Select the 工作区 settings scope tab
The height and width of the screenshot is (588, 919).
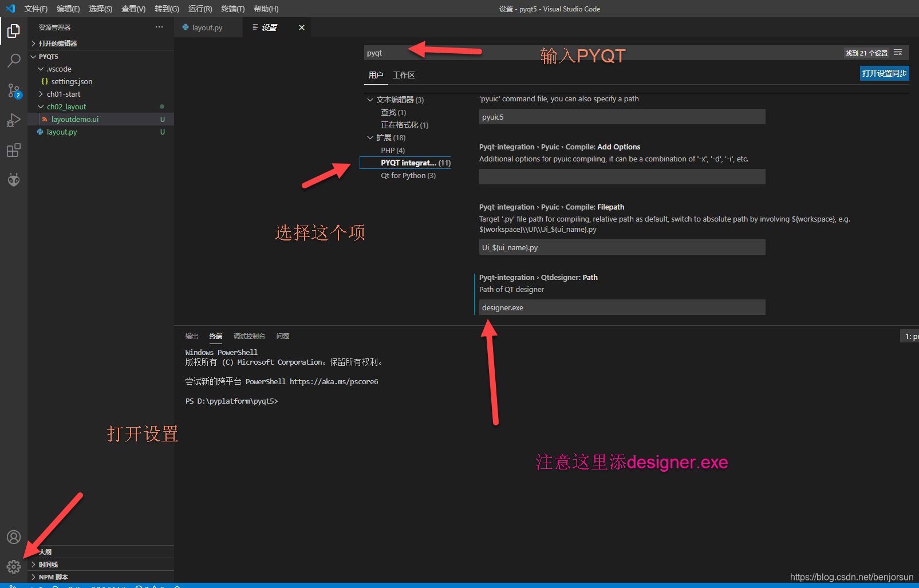pos(404,75)
